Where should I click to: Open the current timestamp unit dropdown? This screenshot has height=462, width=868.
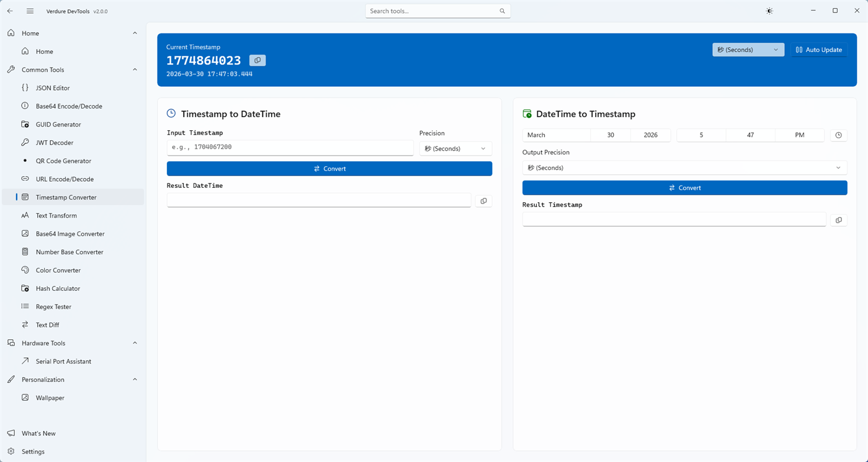pos(748,49)
